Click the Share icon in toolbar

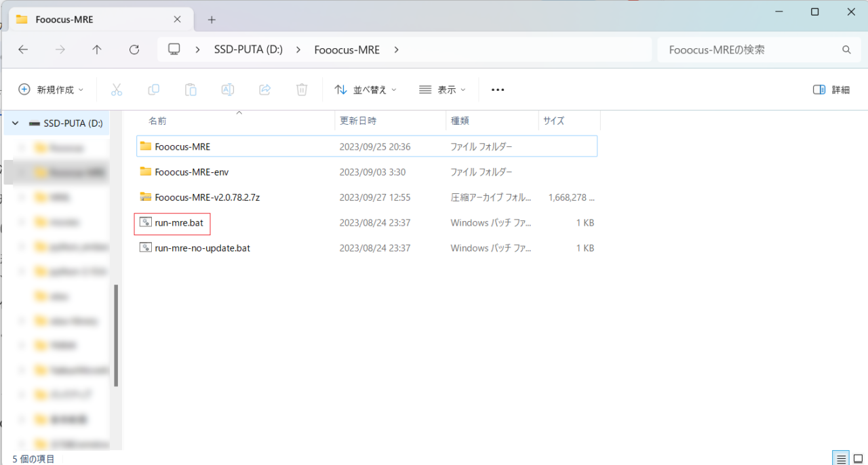[x=265, y=89]
